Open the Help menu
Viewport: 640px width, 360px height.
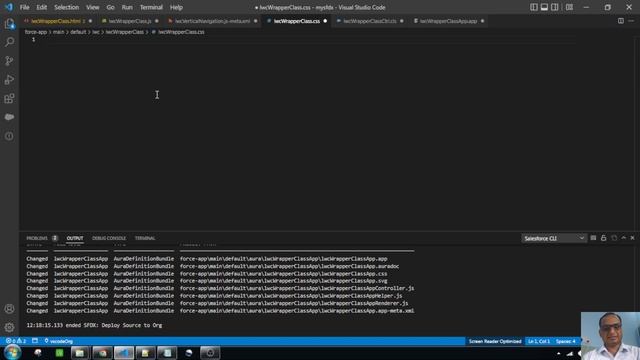176,7
